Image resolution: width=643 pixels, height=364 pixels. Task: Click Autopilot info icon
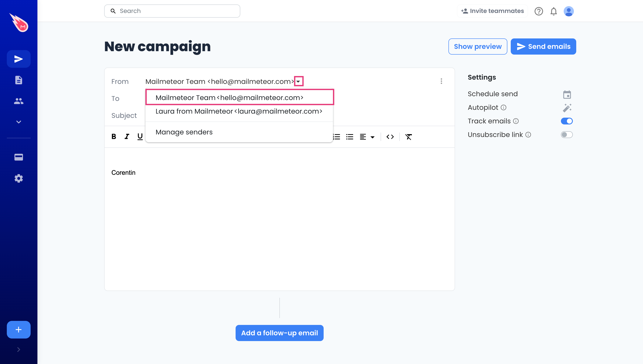click(504, 107)
